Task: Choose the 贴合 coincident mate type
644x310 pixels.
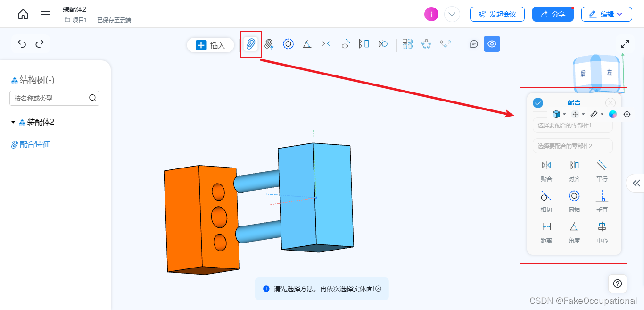Action: [x=546, y=171]
